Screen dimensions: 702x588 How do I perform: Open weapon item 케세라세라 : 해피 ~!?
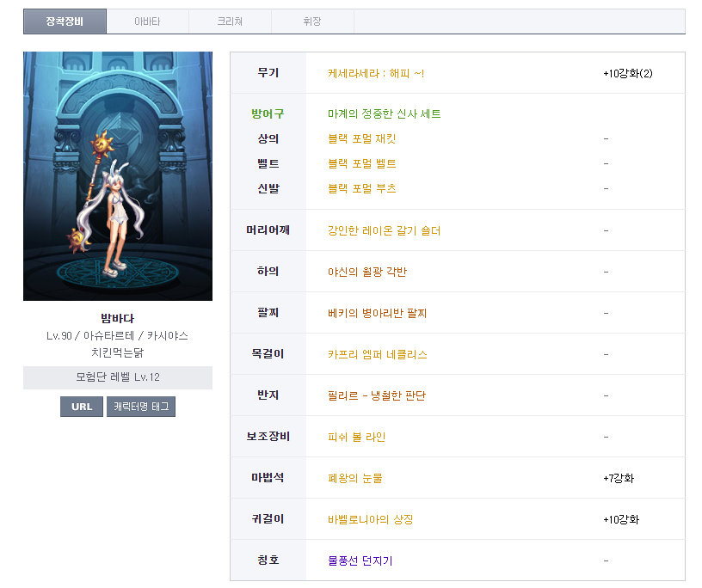376,74
